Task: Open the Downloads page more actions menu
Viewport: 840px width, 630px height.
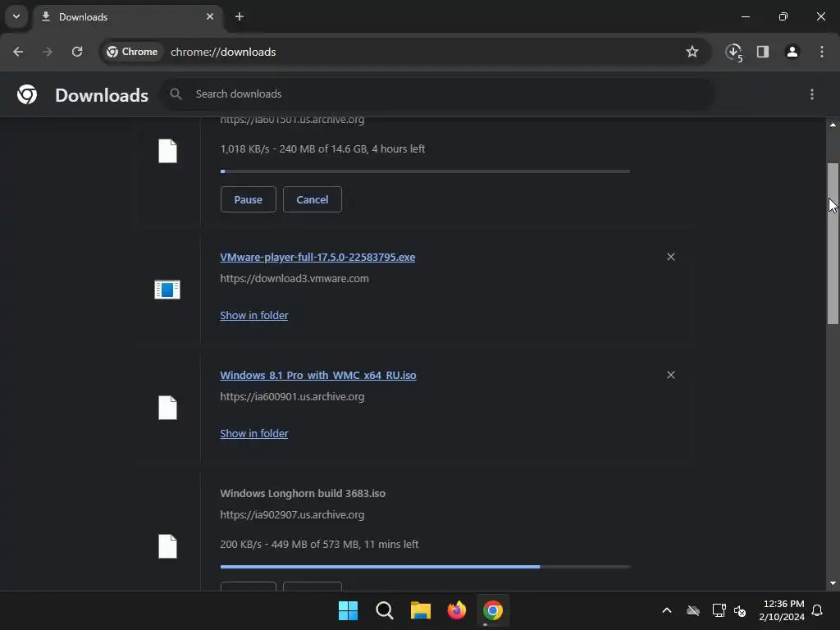Action: 812,94
